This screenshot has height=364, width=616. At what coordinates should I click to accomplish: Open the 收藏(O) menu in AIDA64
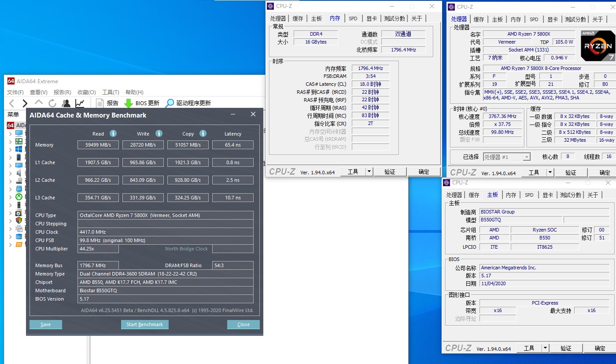pos(86,92)
